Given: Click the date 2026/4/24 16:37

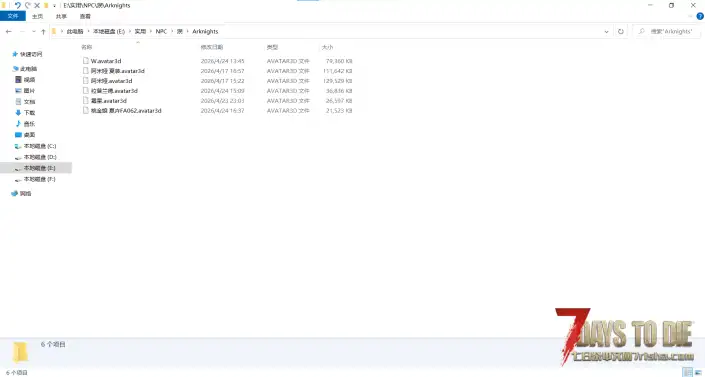Looking at the screenshot, I should (x=223, y=111).
